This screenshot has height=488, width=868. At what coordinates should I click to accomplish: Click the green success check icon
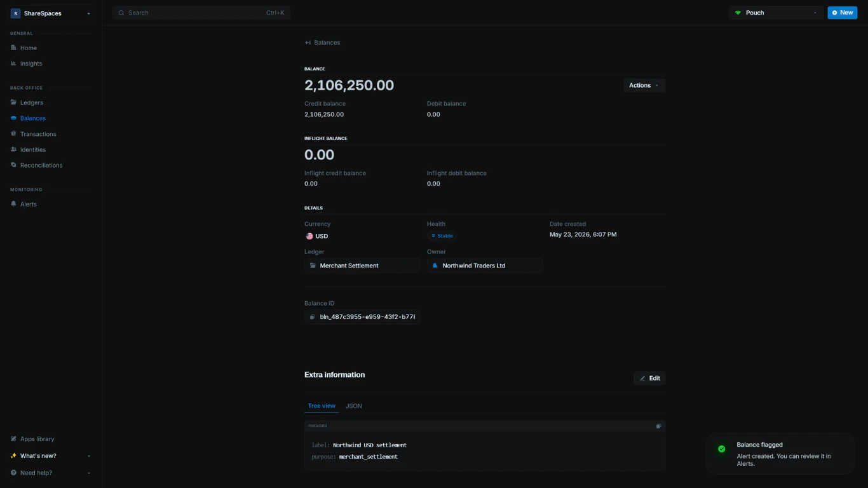pyautogui.click(x=721, y=449)
